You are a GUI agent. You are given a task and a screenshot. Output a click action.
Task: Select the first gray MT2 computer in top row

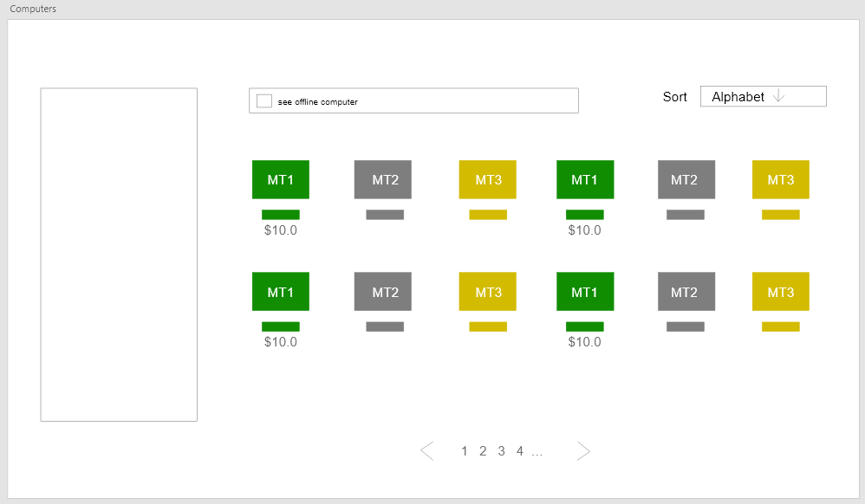tap(383, 180)
